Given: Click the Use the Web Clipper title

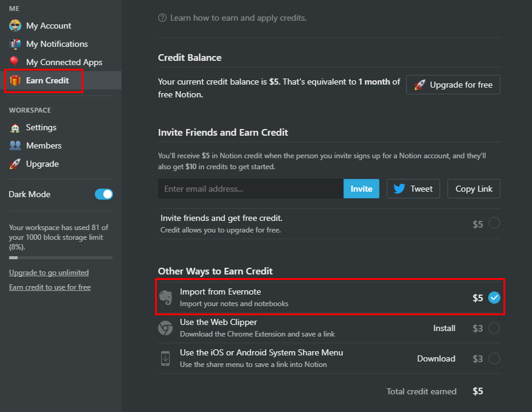Looking at the screenshot, I should (x=218, y=322).
